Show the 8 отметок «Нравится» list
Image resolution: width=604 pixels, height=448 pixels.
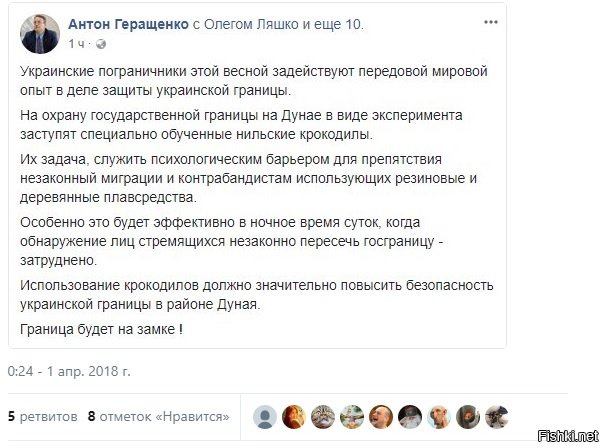tap(158, 416)
